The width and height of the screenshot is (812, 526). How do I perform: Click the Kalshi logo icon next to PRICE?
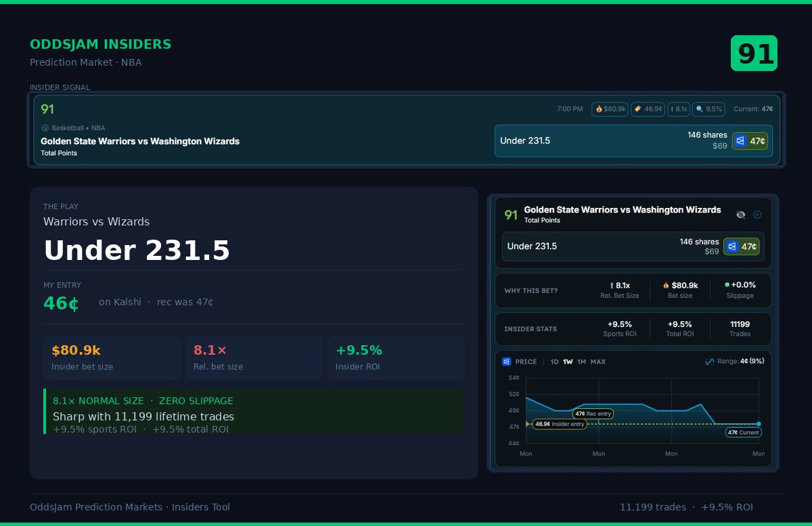click(506, 361)
